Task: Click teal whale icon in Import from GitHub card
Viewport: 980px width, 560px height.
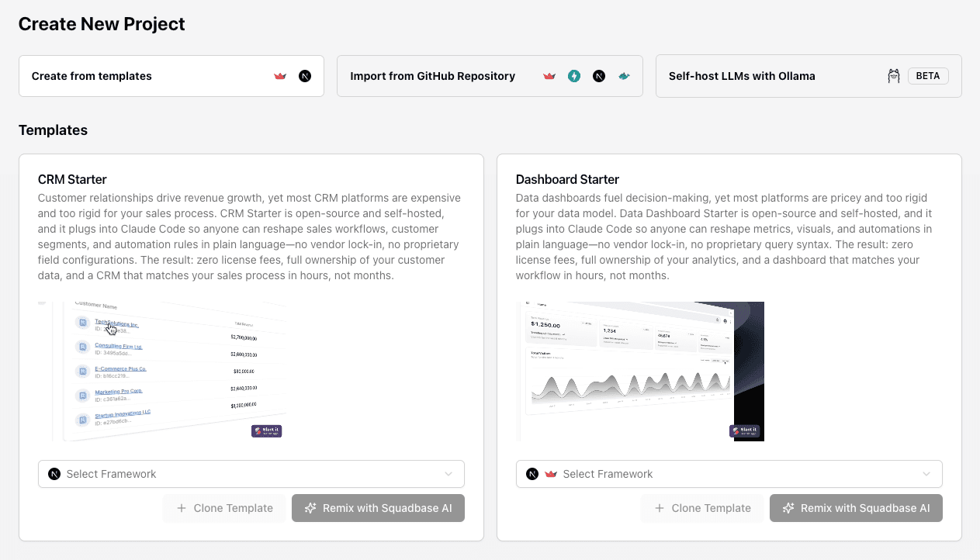Action: 624,76
